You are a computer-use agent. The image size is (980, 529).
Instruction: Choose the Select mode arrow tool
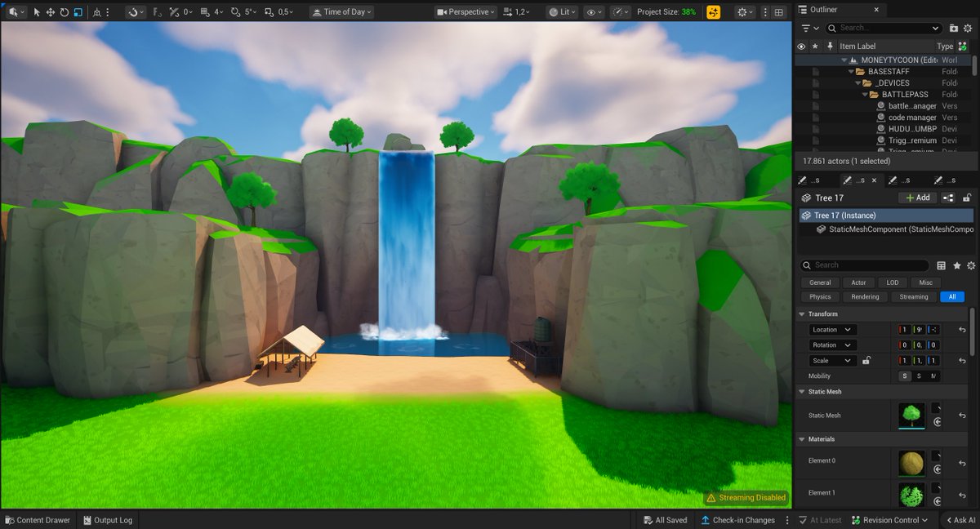(37, 12)
